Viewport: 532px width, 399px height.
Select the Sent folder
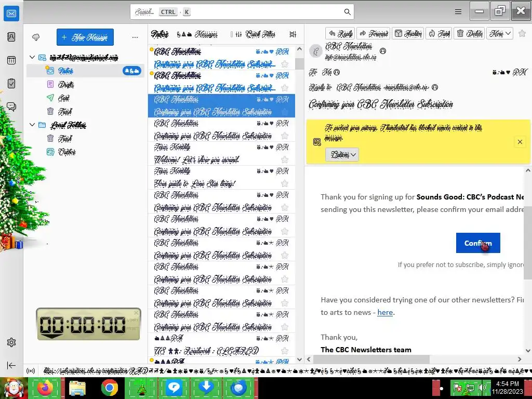[x=86, y=98]
